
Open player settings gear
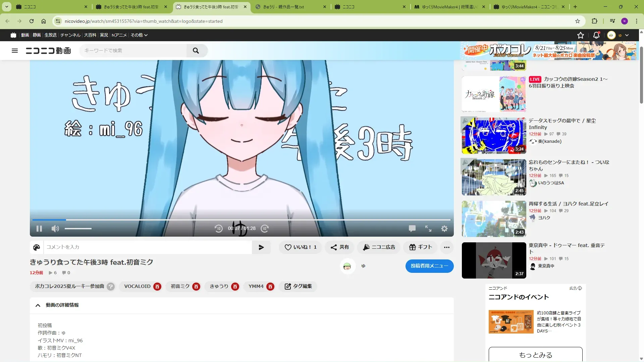click(444, 229)
